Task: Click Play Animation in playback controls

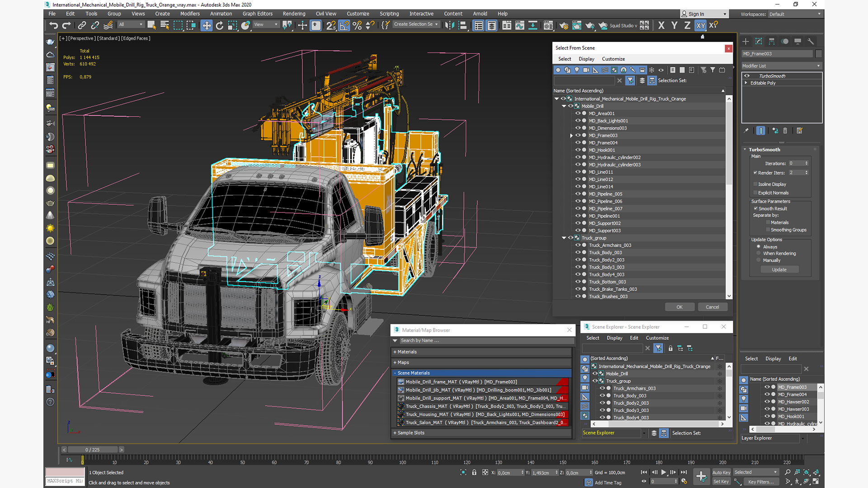Action: point(664,472)
